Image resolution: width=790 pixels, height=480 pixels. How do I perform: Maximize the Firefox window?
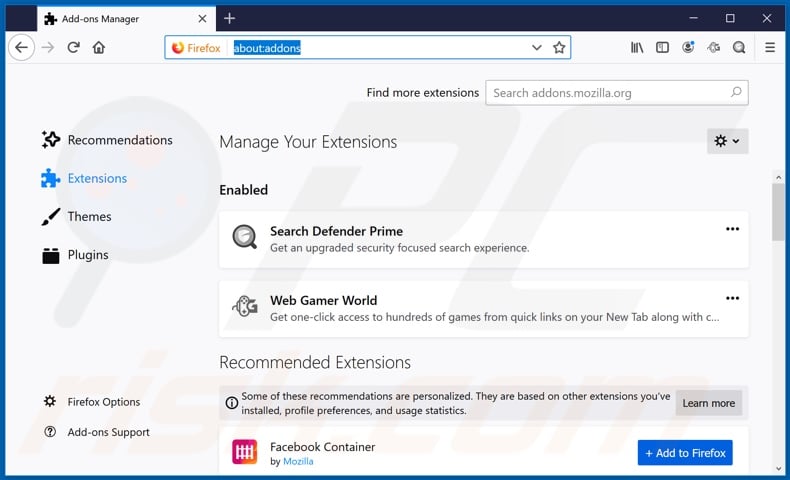click(730, 18)
